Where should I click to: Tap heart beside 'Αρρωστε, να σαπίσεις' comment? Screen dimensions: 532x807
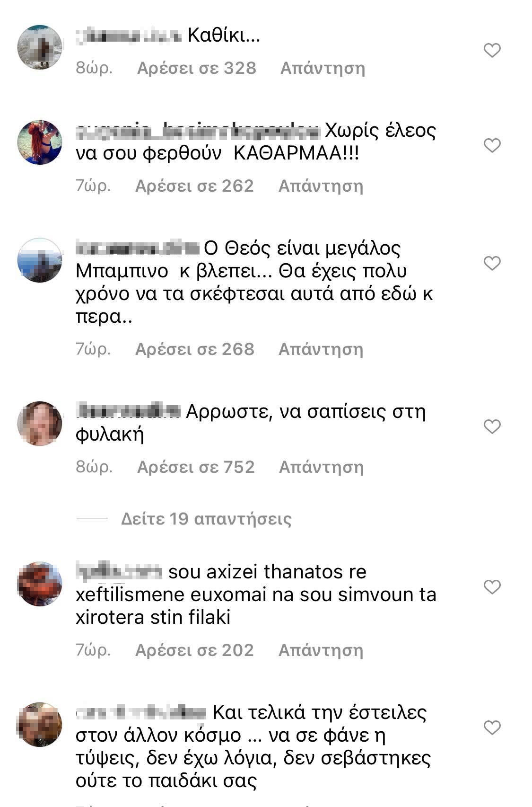492,426
